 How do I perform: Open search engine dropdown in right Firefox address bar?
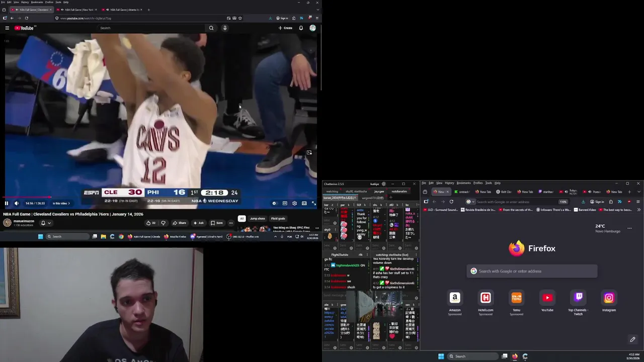(x=470, y=202)
